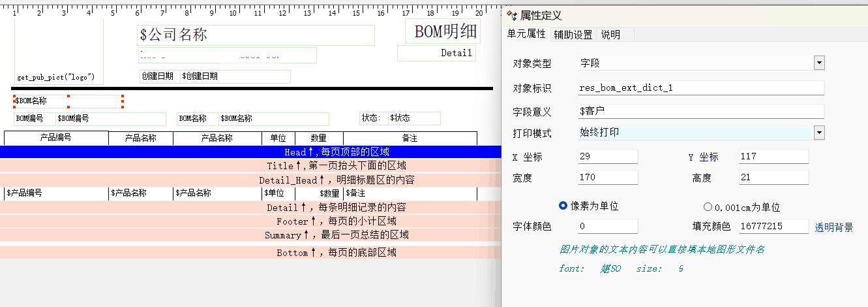868x307 pixels.
Task: Click the 属性定义 window title icon
Action: tap(512, 15)
